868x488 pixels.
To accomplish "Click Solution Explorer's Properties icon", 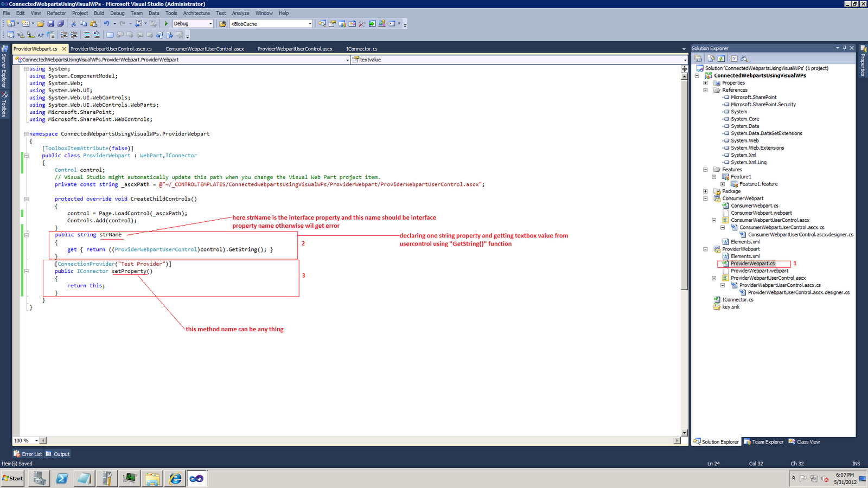I will click(x=699, y=59).
